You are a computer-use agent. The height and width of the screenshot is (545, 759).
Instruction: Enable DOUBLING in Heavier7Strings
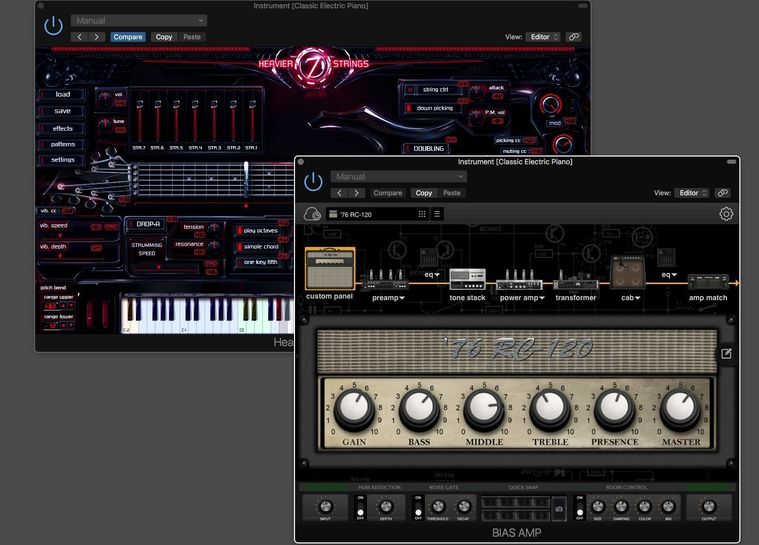click(x=424, y=149)
